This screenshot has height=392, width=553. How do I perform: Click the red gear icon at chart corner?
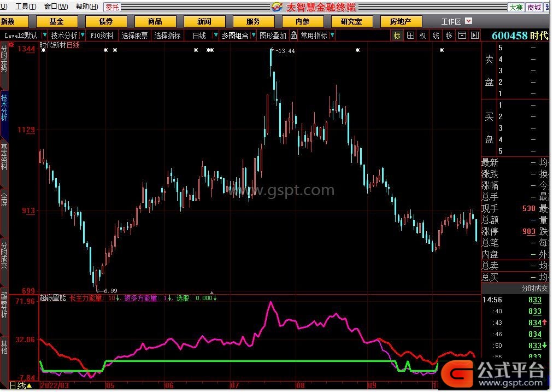point(11,45)
